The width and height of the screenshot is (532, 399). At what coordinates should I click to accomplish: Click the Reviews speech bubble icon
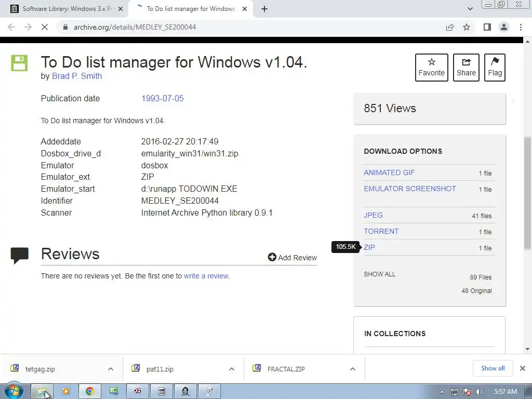(x=20, y=256)
